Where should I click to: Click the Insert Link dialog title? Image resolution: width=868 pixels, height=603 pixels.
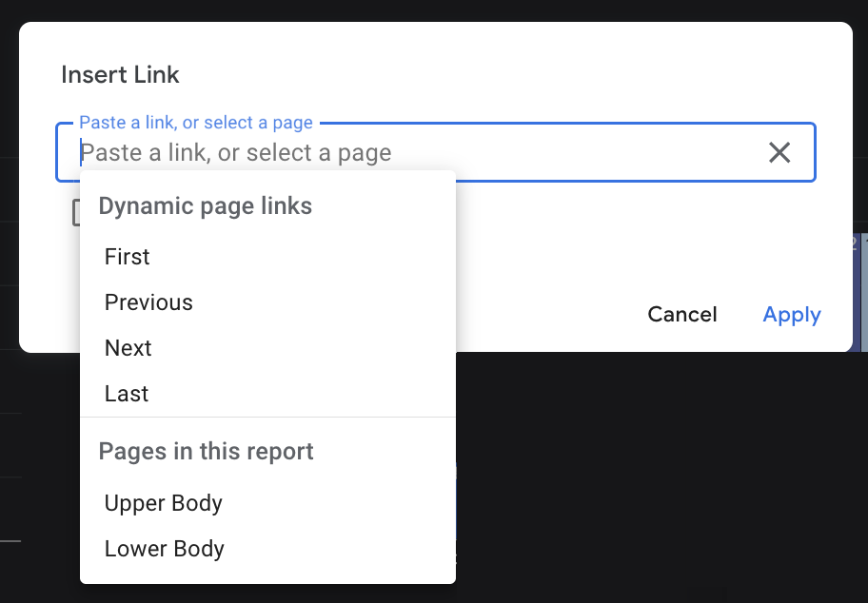(x=120, y=74)
